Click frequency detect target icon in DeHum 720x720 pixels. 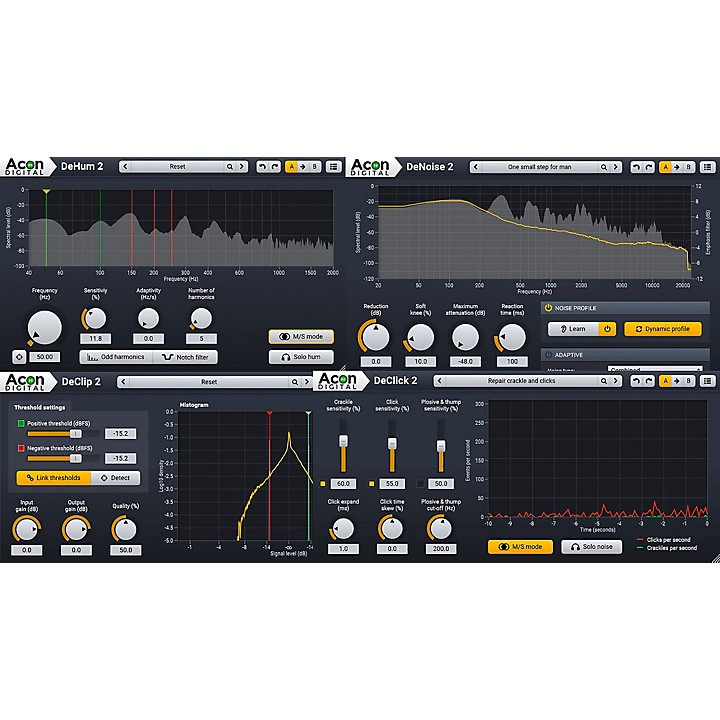point(19,357)
